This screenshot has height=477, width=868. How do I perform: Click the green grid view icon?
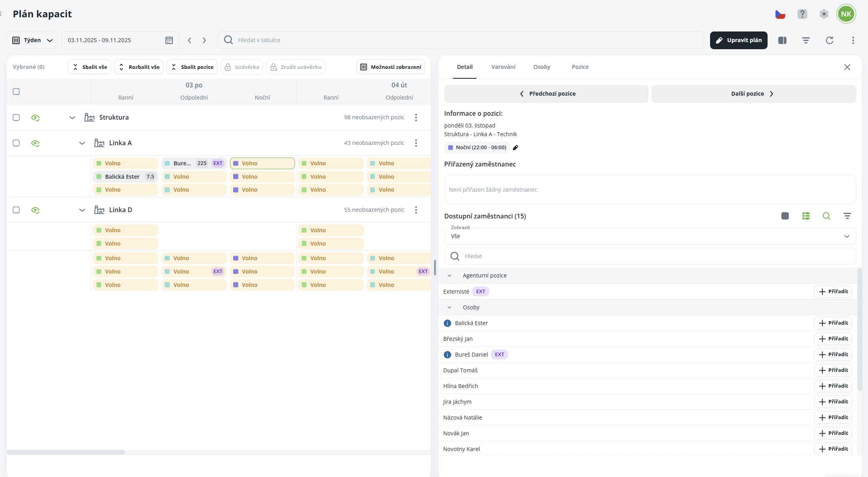(x=806, y=216)
